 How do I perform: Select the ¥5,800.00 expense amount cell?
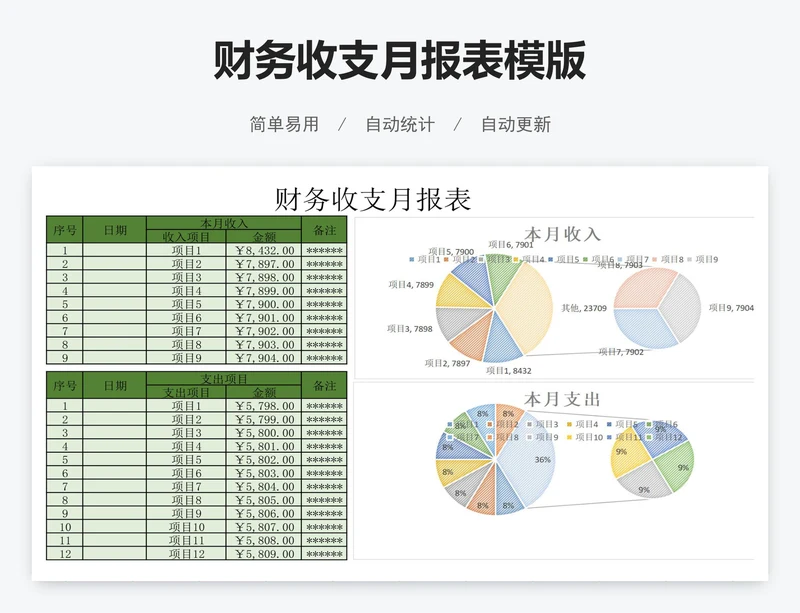tap(264, 433)
